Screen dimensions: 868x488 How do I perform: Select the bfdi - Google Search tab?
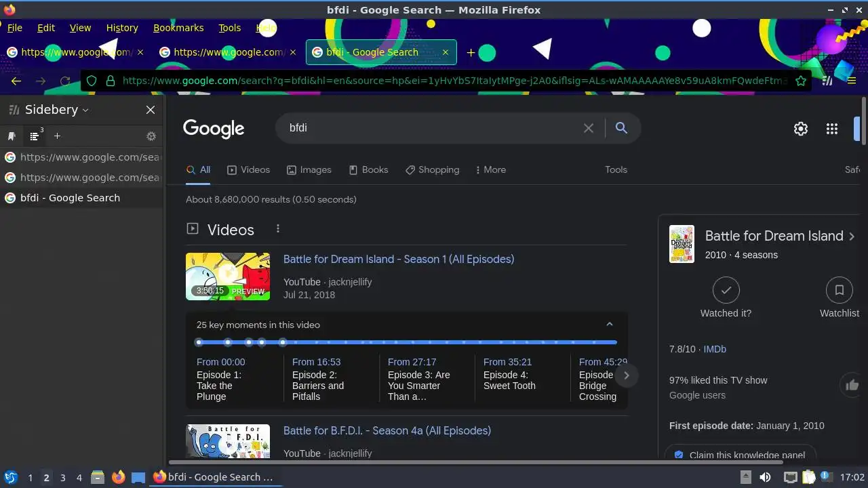(381, 52)
